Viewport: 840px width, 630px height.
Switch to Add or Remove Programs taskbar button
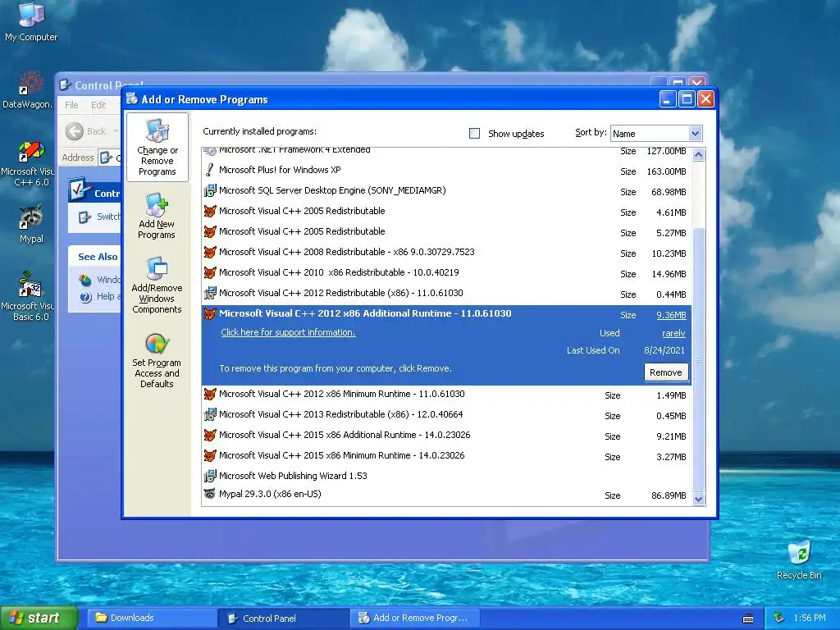[414, 619]
